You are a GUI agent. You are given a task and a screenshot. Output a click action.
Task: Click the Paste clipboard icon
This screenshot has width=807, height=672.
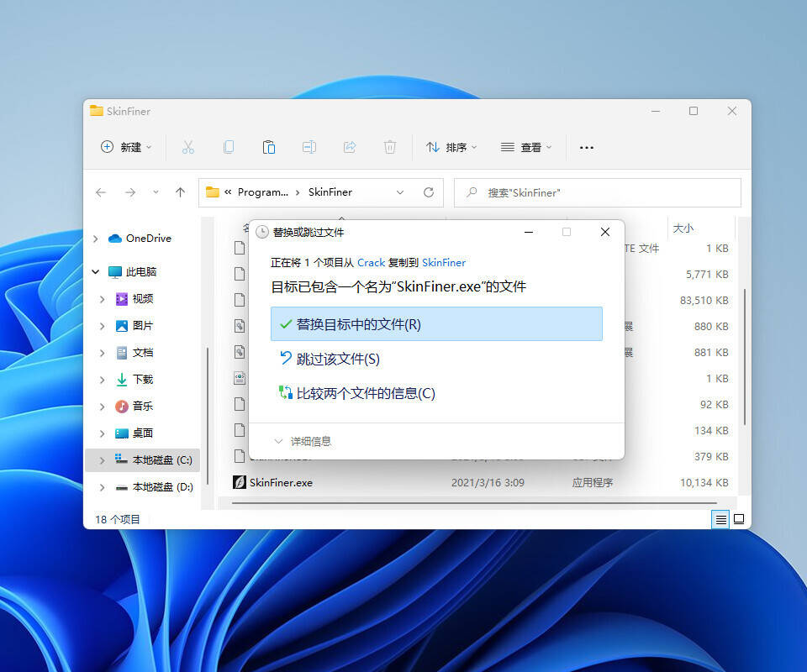pos(269,147)
